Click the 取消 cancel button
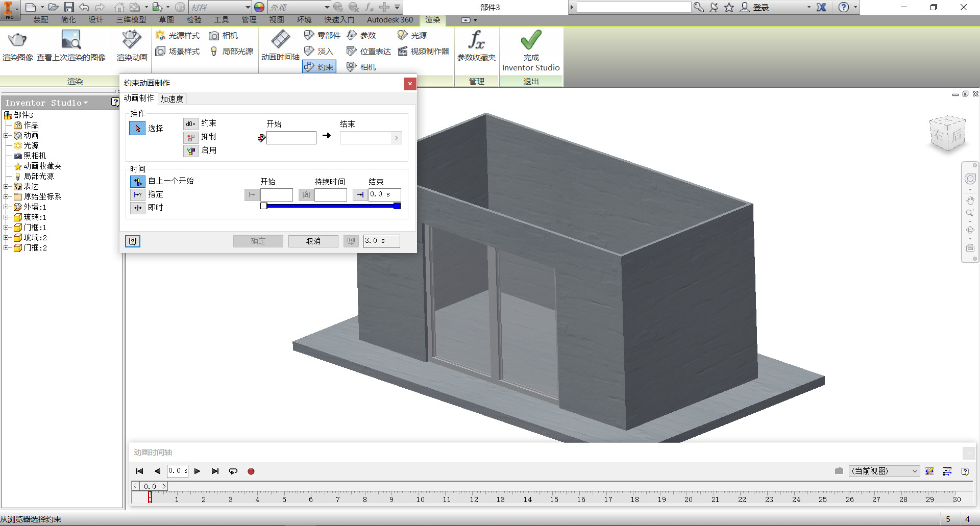The height and width of the screenshot is (526, 980). [313, 241]
